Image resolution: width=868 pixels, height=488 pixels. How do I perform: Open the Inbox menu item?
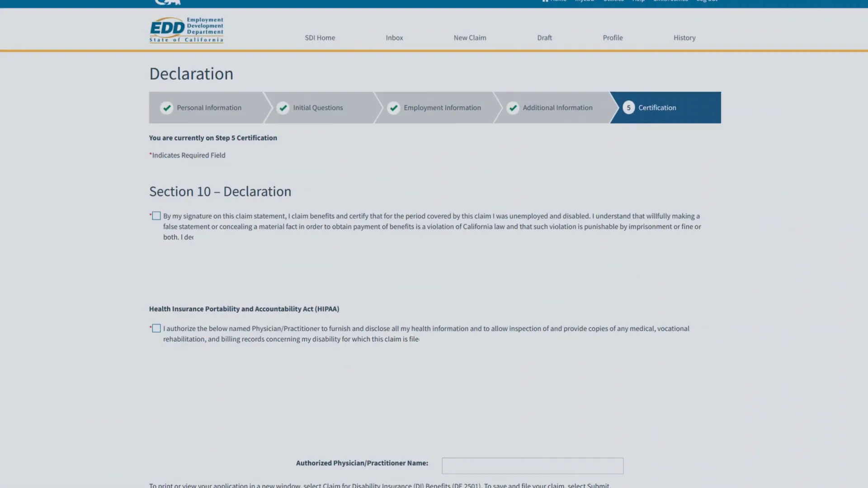394,38
